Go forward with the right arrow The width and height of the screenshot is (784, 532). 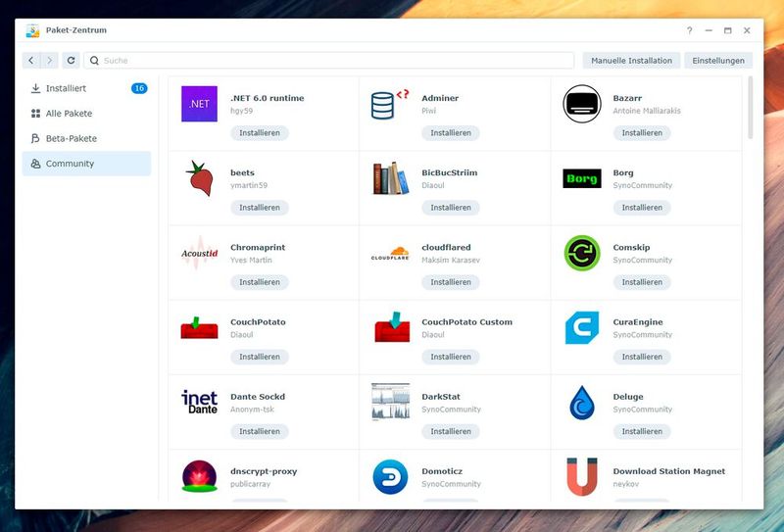coord(50,61)
